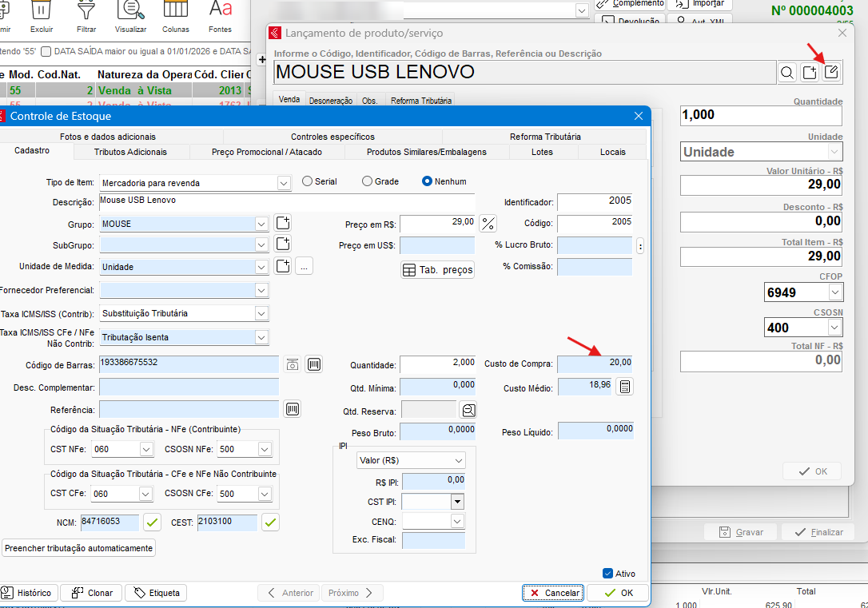The height and width of the screenshot is (608, 868).
Task: Open the Custo Médio calculator icon
Action: click(x=624, y=387)
